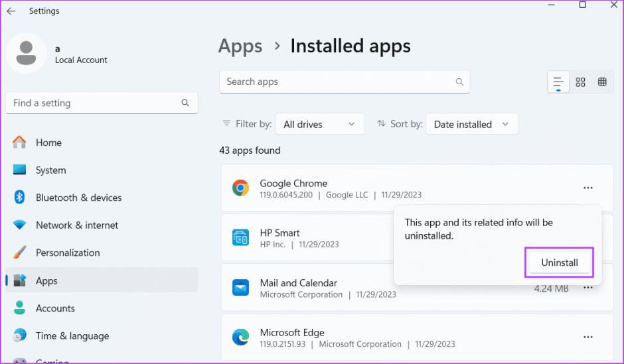The width and height of the screenshot is (624, 364).
Task: Open Bluetooth & devices settings
Action: pos(78,198)
